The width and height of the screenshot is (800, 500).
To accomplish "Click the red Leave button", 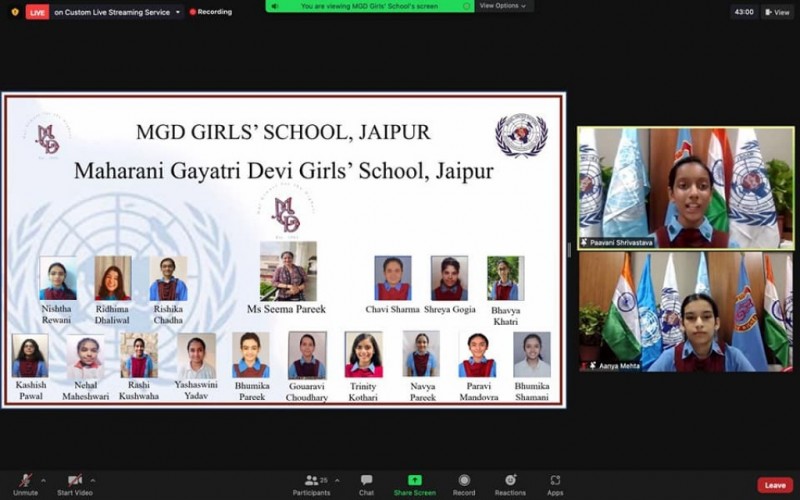I will pos(775,485).
